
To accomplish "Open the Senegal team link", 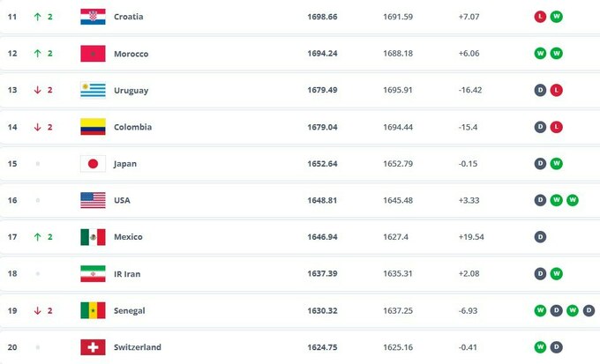I will point(130,310).
